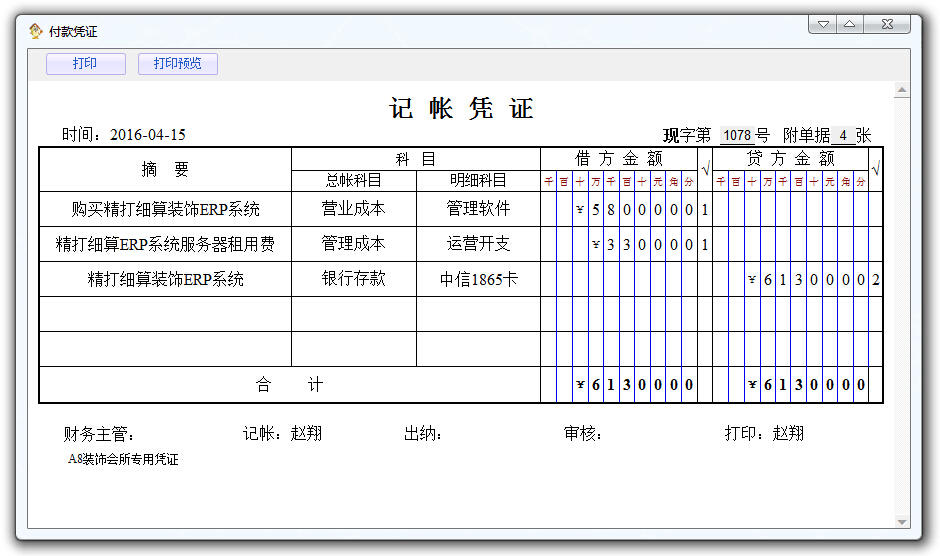The height and width of the screenshot is (556, 940).
Task: Close the 付款凭证 window
Action: (x=887, y=24)
